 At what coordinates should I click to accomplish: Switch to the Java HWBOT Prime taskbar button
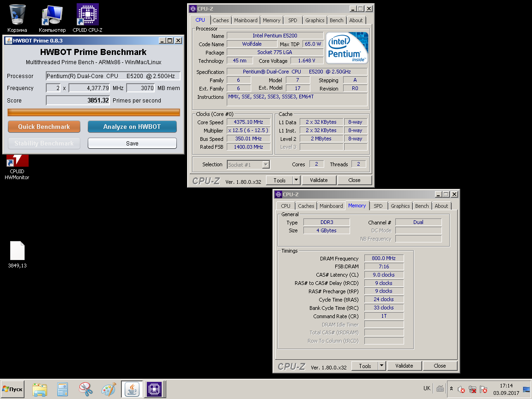click(x=132, y=389)
